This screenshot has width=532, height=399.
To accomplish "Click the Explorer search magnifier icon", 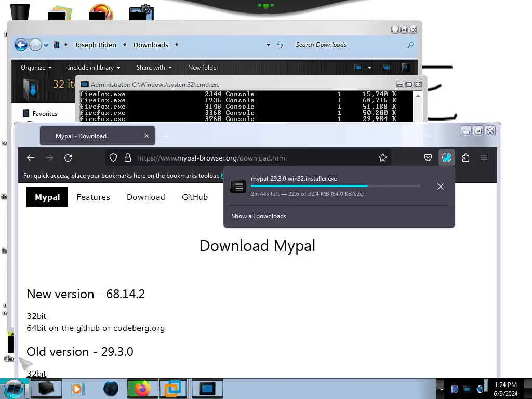I will 410,45.
